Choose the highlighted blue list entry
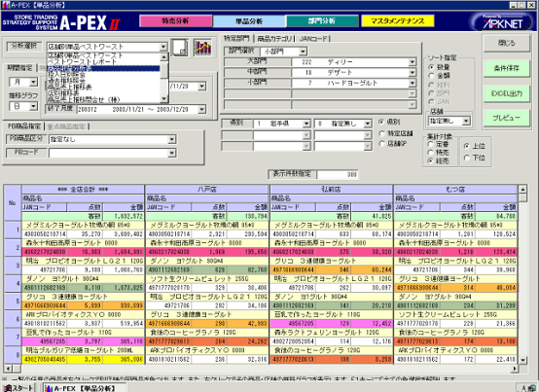Screen dimensions: 539x392 [103, 68]
